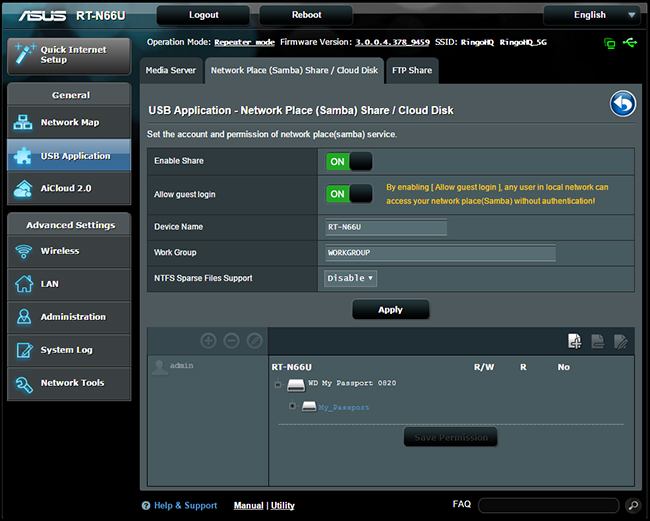Click the blue back arrow icon

pos(623,103)
